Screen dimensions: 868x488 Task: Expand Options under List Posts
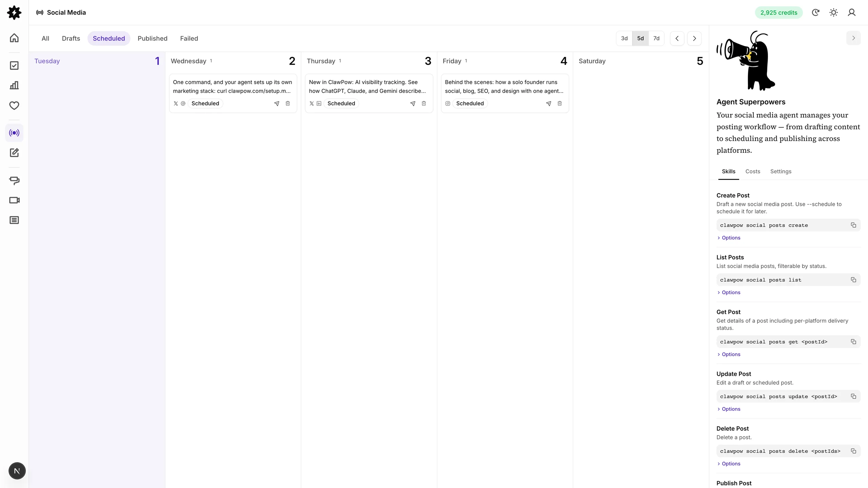[x=729, y=292]
